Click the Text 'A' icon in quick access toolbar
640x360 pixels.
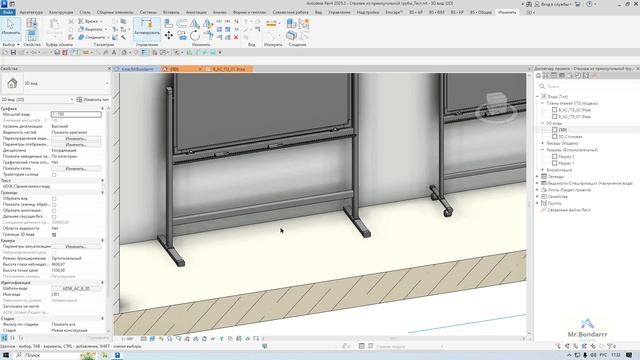(114, 52)
